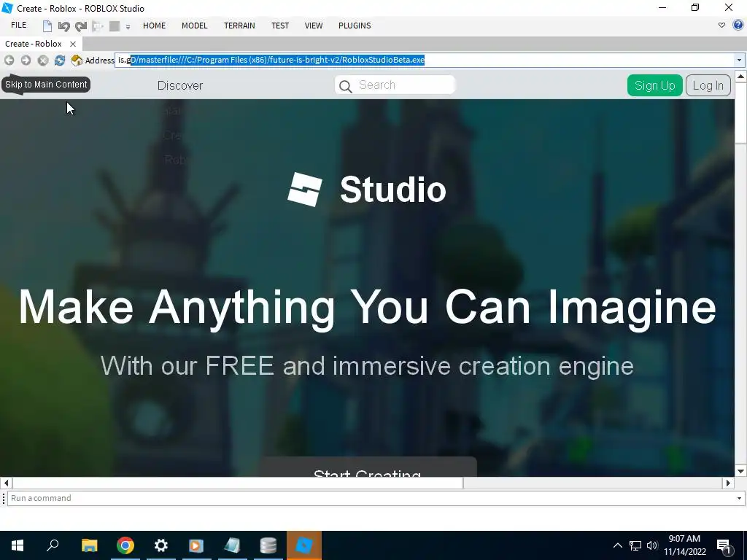Screen dimensions: 747x560
Task: Click the stop loading icon in address bar
Action: click(43, 60)
